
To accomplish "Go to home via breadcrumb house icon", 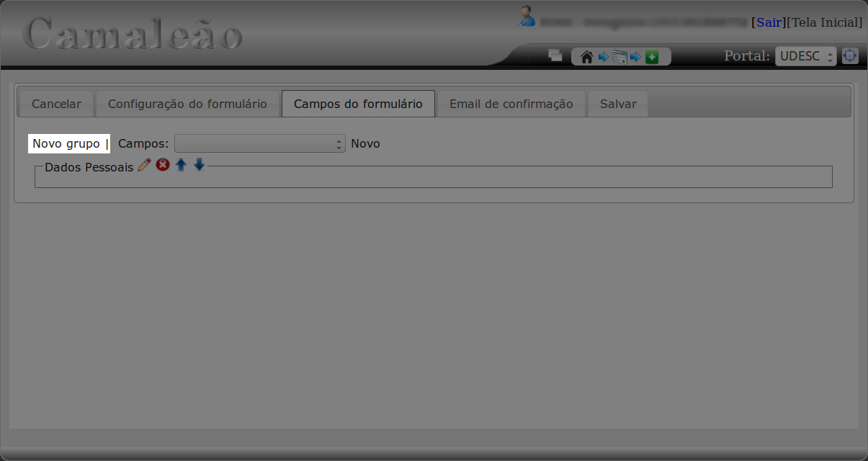I will [x=586, y=57].
